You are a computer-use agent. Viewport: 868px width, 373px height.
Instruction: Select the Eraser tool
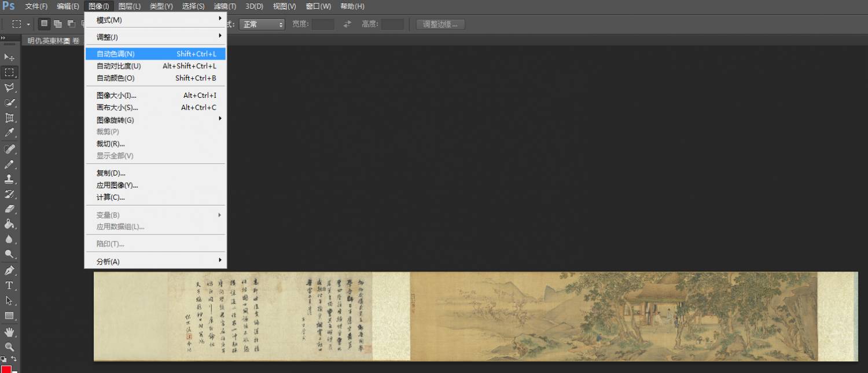click(9, 209)
